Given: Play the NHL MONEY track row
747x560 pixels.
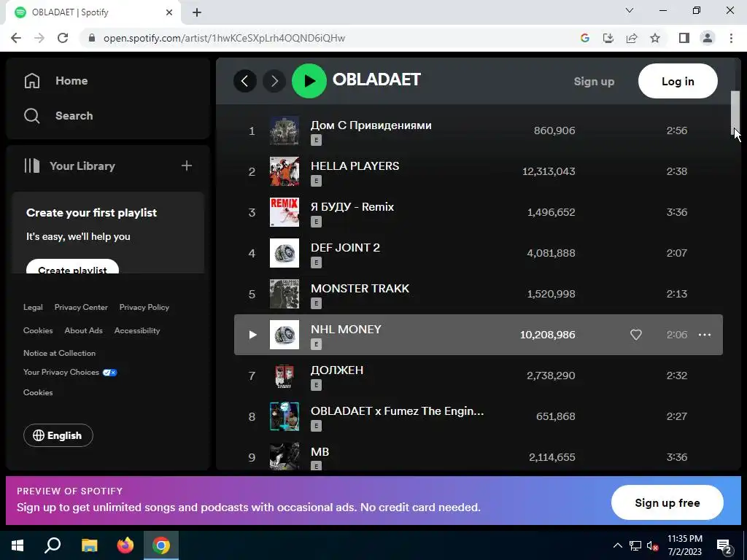Looking at the screenshot, I should click(x=479, y=335).
